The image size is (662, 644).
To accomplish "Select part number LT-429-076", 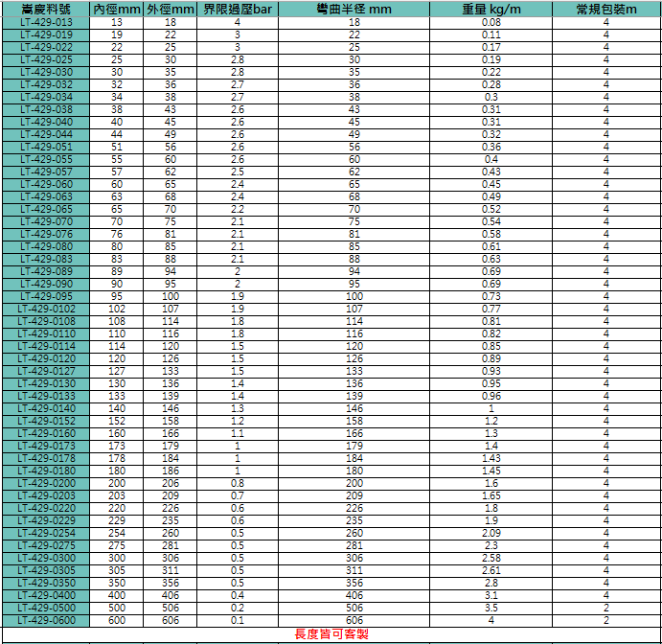I will tap(46, 234).
